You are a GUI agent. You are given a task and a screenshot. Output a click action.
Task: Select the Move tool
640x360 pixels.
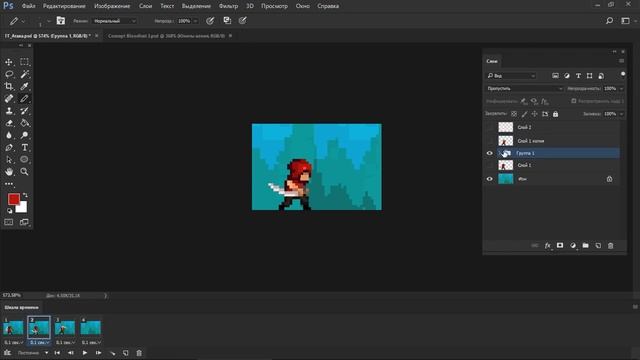9,62
